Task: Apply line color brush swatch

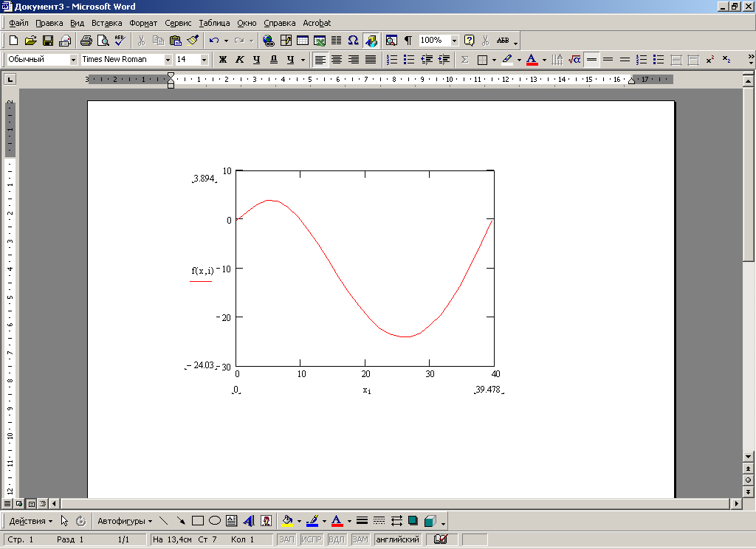Action: coord(312,520)
